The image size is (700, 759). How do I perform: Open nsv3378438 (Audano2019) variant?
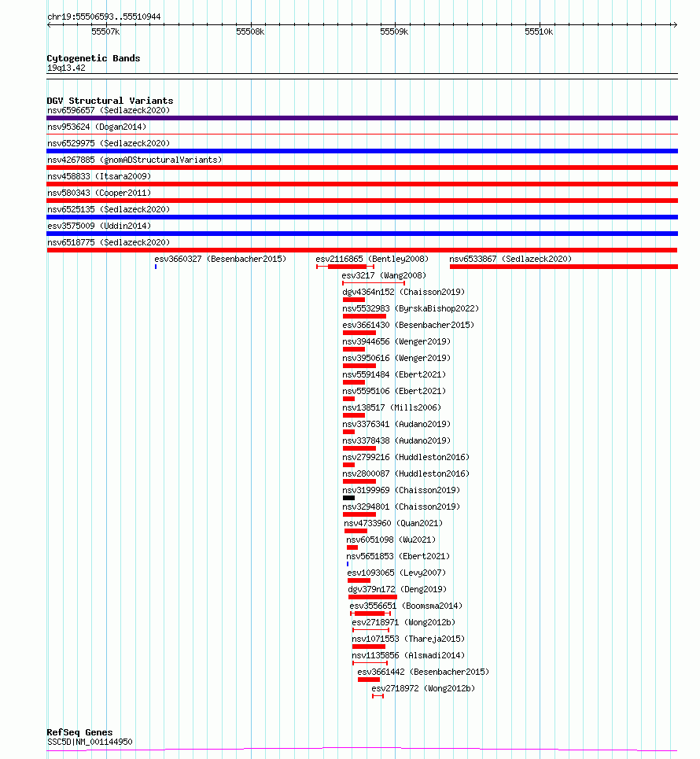[x=396, y=440]
